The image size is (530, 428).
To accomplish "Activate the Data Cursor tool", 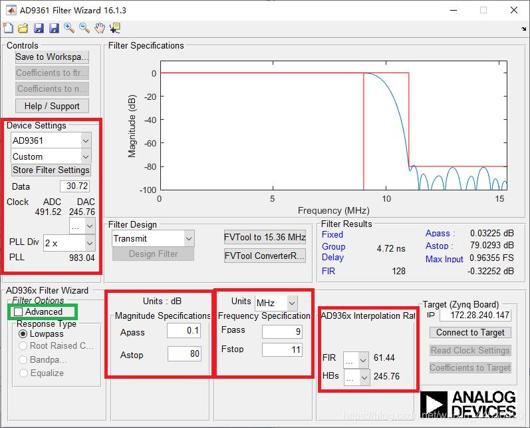I will coord(115,28).
